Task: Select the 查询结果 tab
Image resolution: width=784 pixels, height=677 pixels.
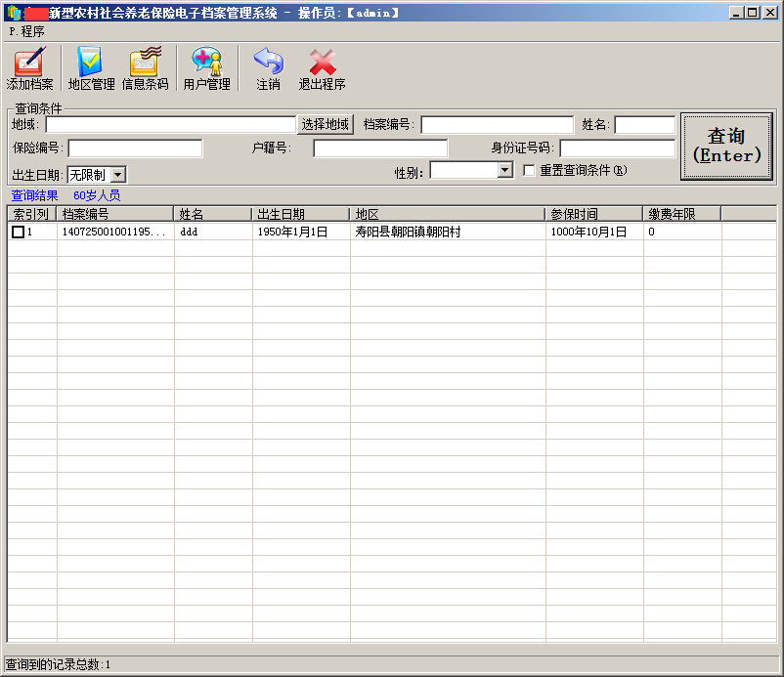Action: click(x=34, y=195)
